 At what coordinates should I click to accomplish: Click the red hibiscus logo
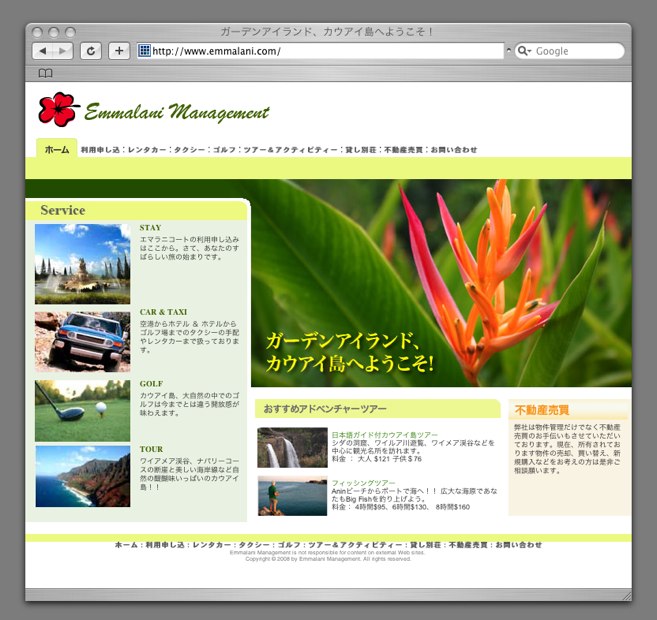58,109
